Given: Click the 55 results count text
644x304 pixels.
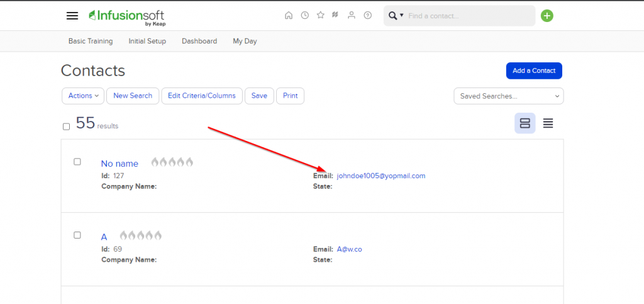Looking at the screenshot, I should [x=97, y=123].
